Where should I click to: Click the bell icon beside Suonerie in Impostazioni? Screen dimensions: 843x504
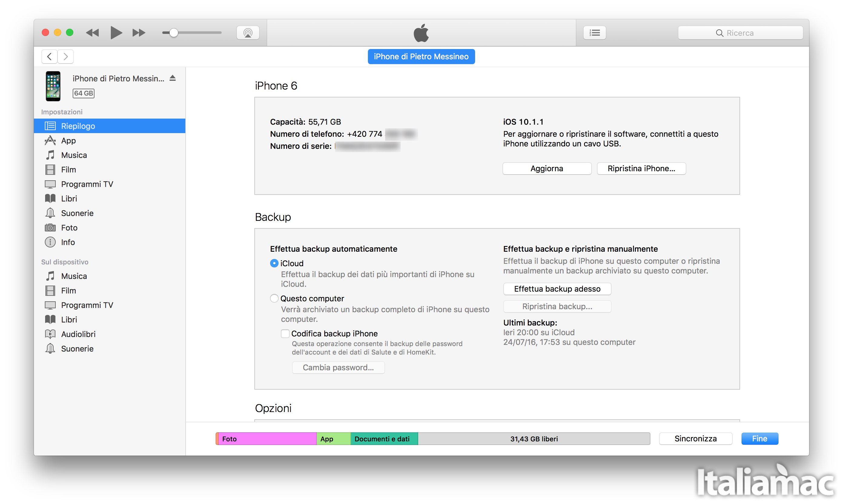[50, 213]
